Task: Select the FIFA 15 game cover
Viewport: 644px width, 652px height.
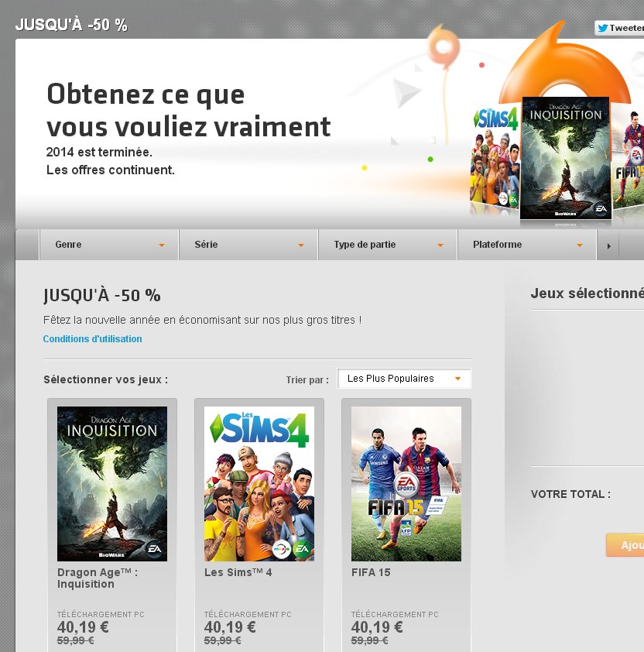Action: pos(406,484)
